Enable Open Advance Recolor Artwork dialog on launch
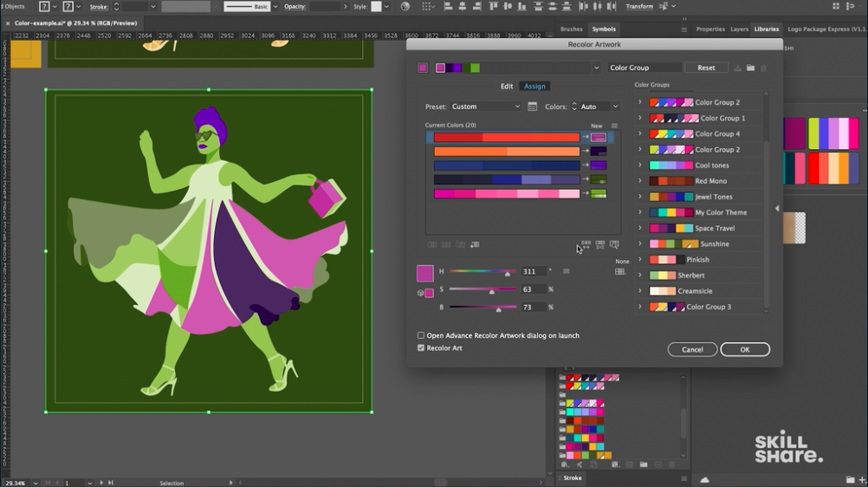Image resolution: width=868 pixels, height=487 pixels. point(421,335)
